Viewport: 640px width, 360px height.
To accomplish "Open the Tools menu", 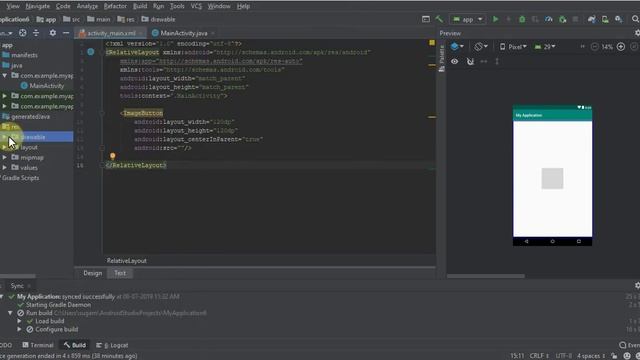I will pyautogui.click(x=177, y=6).
